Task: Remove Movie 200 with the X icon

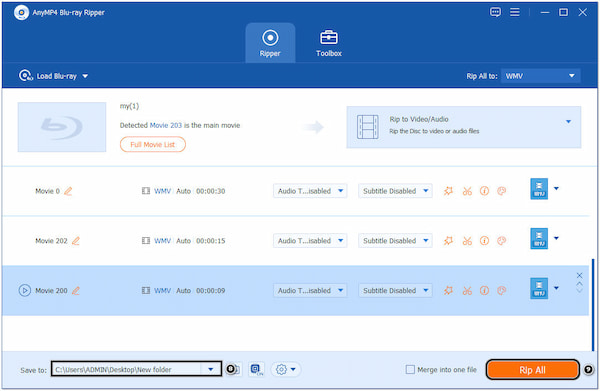Action: click(579, 275)
